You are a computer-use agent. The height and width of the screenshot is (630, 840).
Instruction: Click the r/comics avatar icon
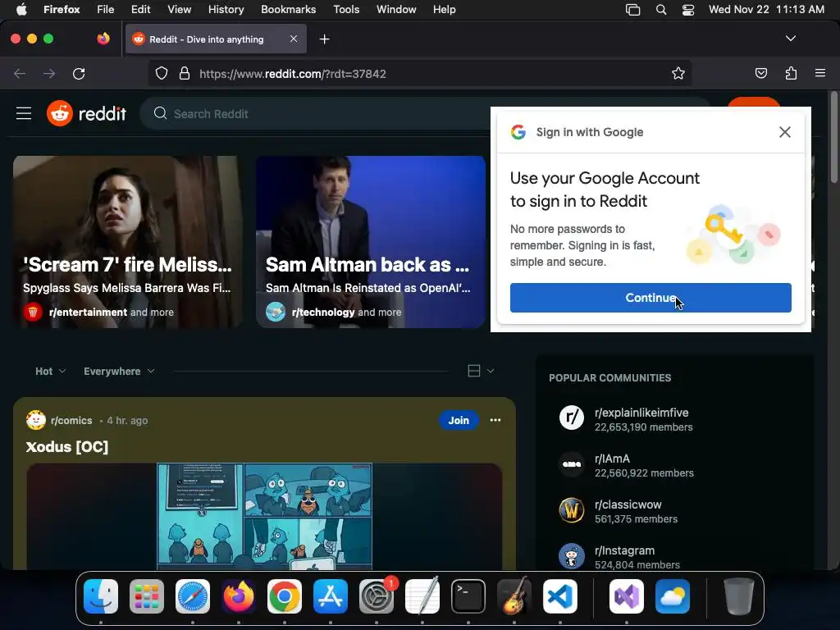pyautogui.click(x=36, y=420)
